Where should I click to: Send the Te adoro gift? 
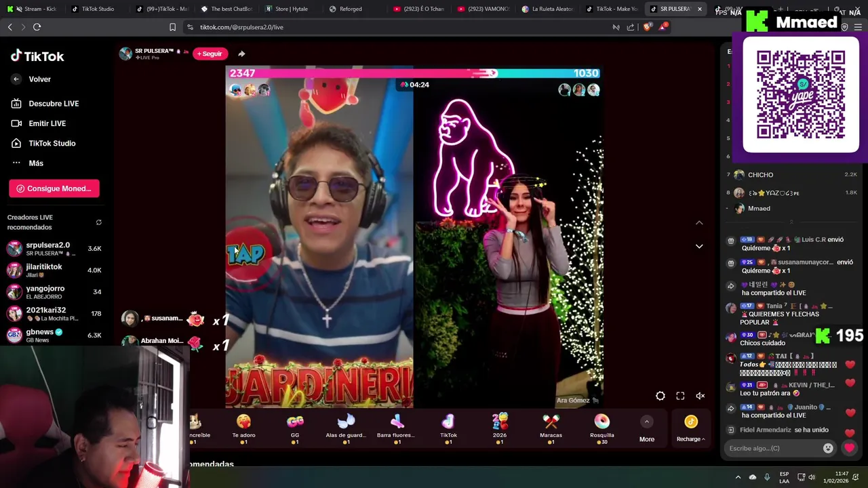243,429
